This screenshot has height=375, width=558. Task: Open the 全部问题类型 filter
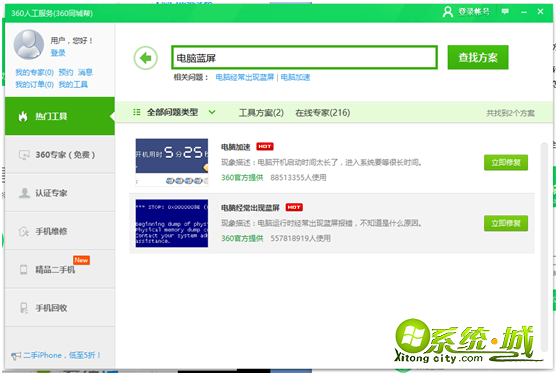coord(172,112)
